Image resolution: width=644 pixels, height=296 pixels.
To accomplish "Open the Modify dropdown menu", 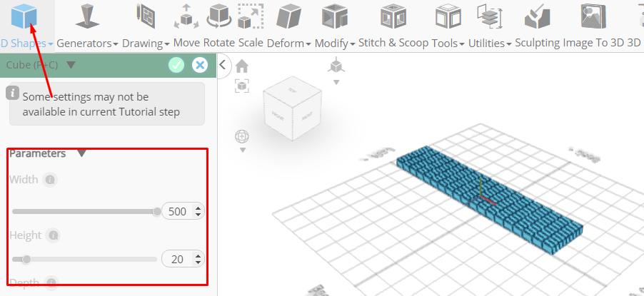I will click(335, 43).
